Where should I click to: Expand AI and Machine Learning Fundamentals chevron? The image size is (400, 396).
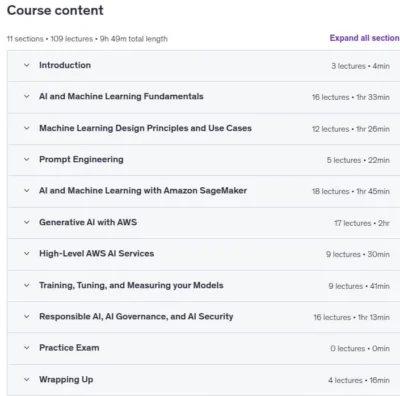(27, 97)
